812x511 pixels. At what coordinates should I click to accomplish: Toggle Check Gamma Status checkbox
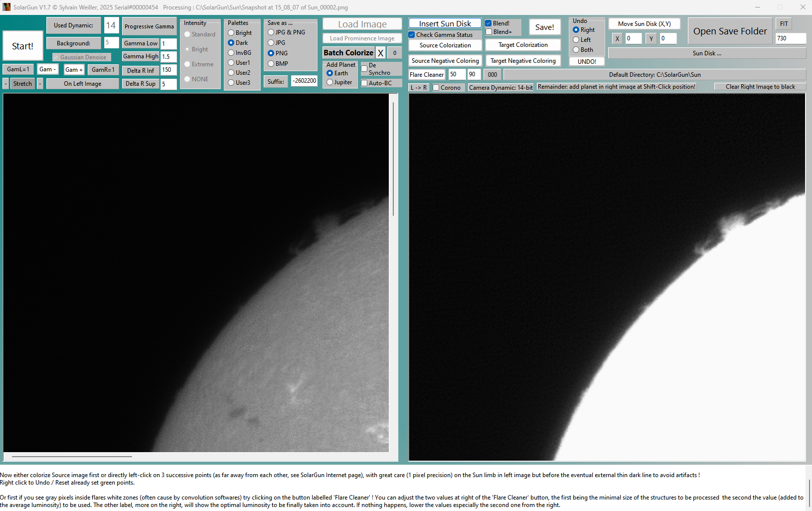pyautogui.click(x=412, y=35)
